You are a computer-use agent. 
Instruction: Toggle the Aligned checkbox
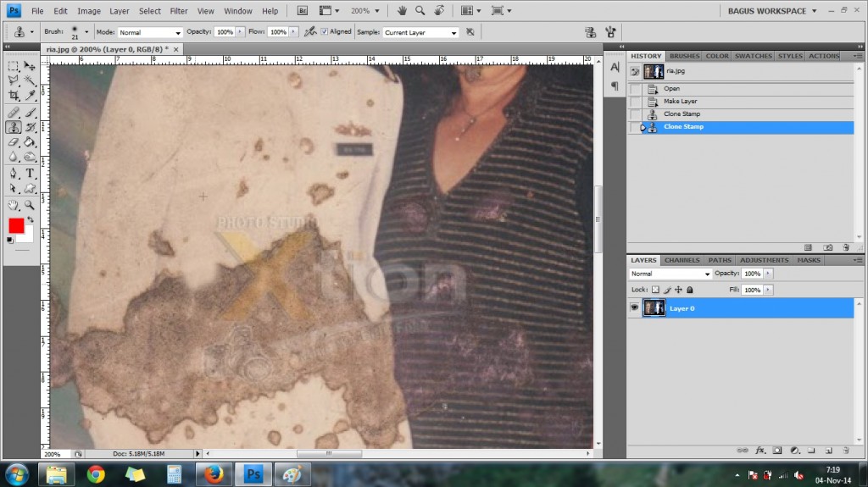(x=325, y=31)
